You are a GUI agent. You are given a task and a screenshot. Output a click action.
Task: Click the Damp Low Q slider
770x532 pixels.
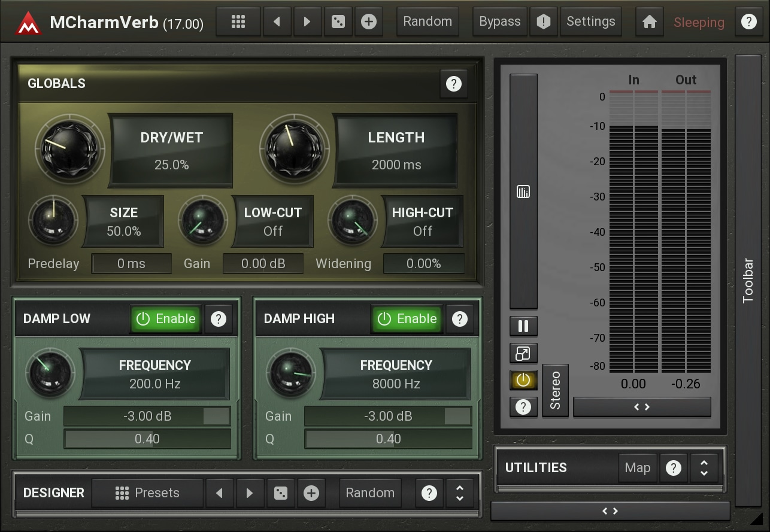[147, 439]
